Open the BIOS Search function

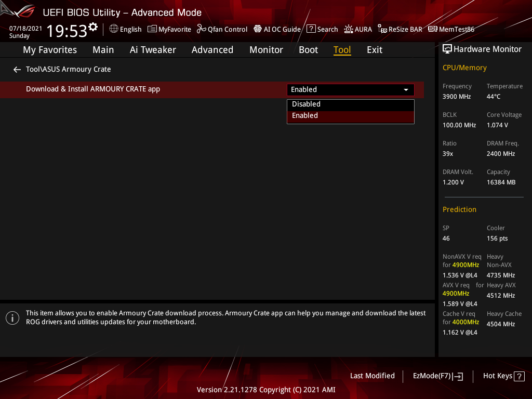[322, 29]
